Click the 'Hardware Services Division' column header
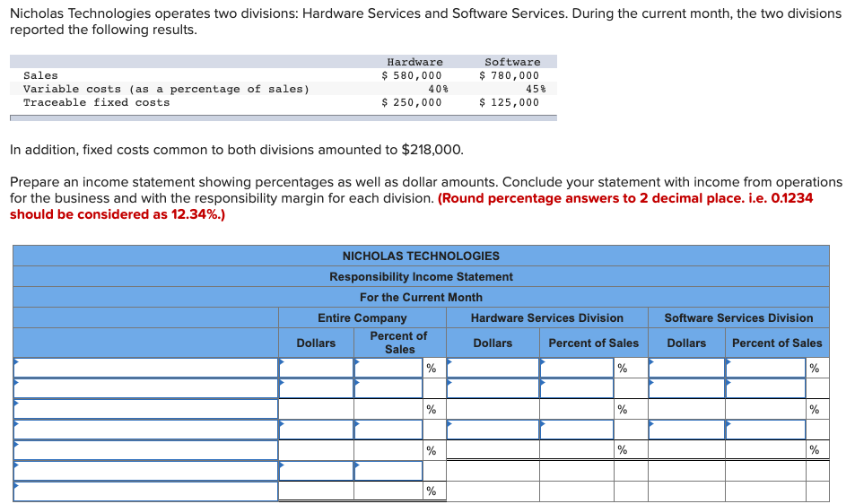The height and width of the screenshot is (504, 855). click(547, 317)
